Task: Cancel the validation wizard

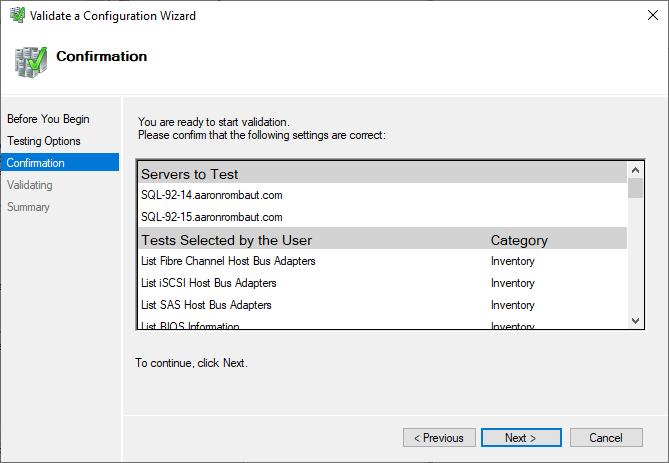Action: click(x=605, y=438)
